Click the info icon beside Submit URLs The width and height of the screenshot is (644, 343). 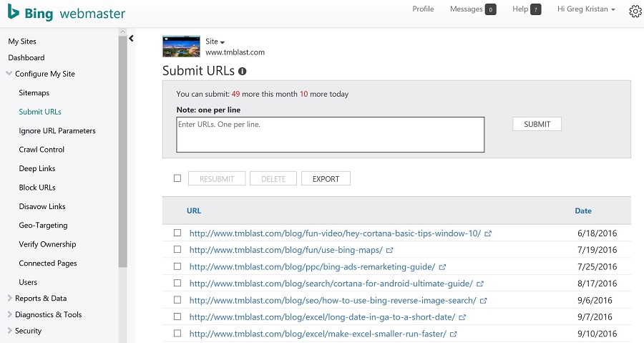[x=243, y=72]
